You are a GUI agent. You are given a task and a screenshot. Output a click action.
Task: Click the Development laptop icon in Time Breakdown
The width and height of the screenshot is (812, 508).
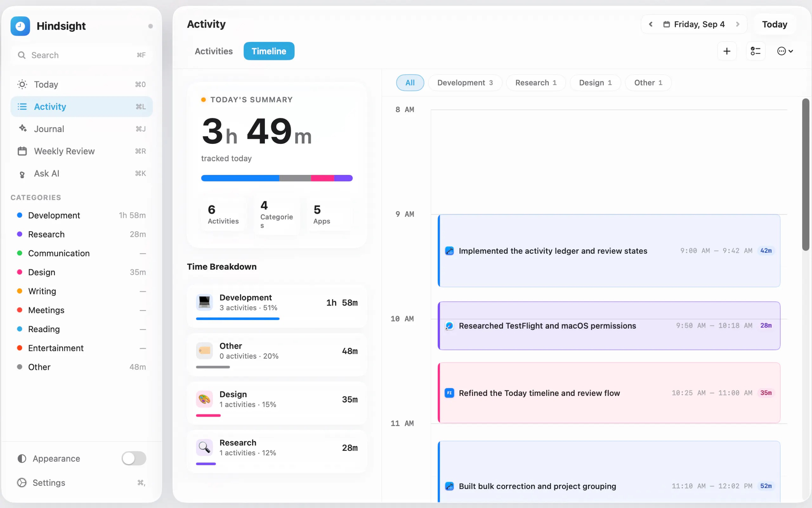pyautogui.click(x=204, y=302)
